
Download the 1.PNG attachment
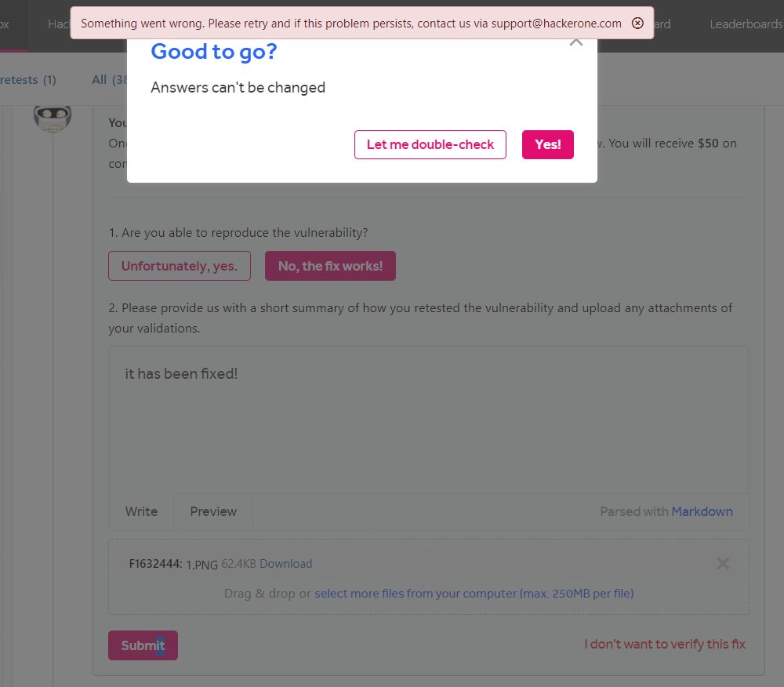tap(285, 563)
